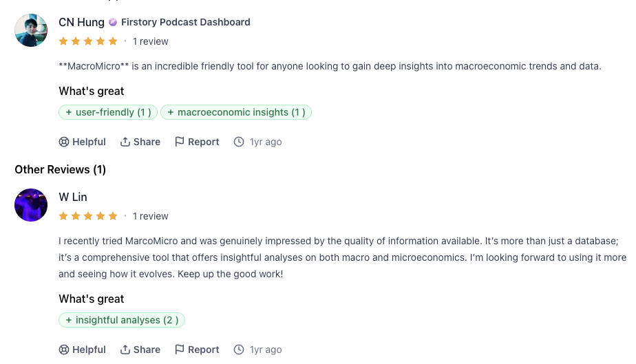Open the W Lin reviewer name
The height and width of the screenshot is (364, 636).
[73, 197]
